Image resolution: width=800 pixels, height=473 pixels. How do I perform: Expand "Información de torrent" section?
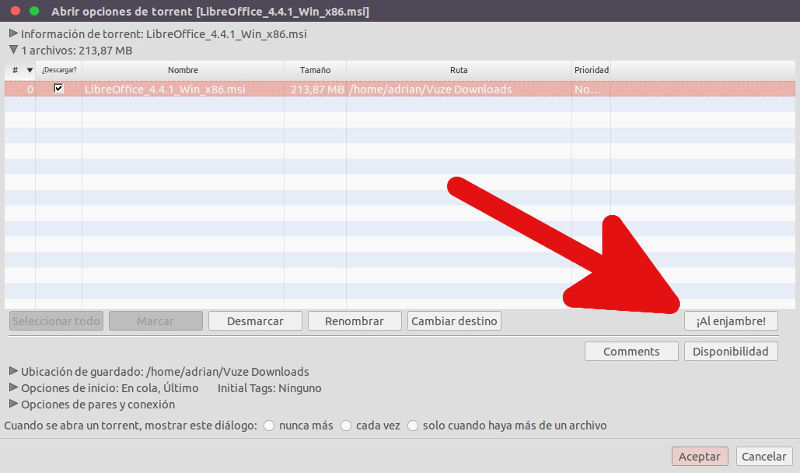coord(12,33)
